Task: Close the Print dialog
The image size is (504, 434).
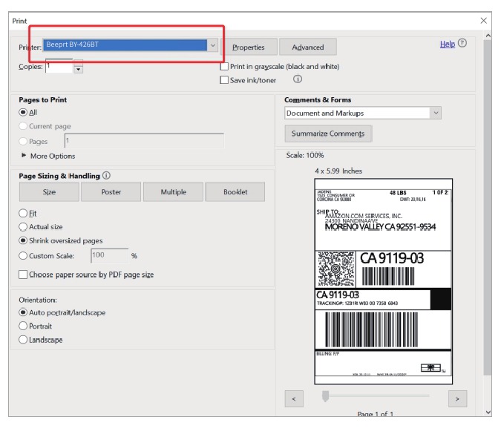Action: 483,21
